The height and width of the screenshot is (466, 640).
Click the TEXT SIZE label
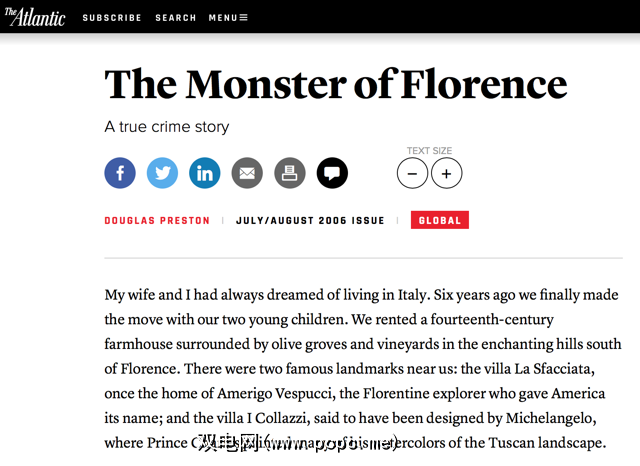(x=429, y=151)
